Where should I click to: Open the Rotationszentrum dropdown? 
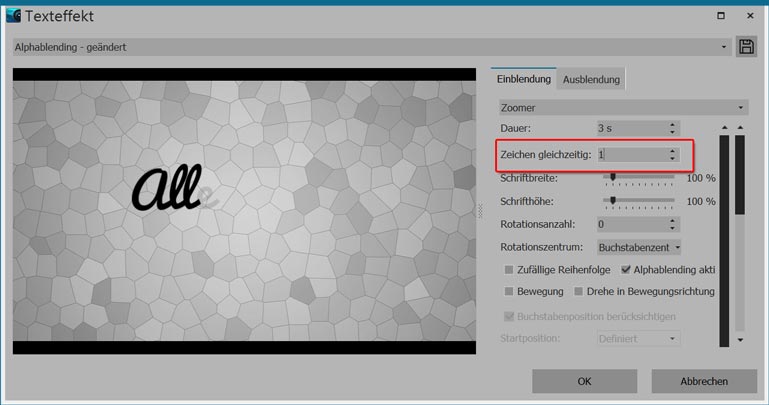coord(639,247)
